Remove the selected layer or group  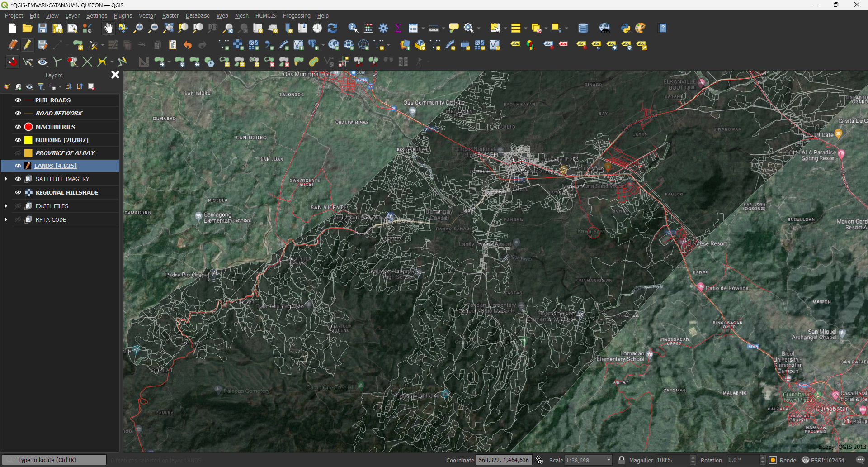(91, 86)
